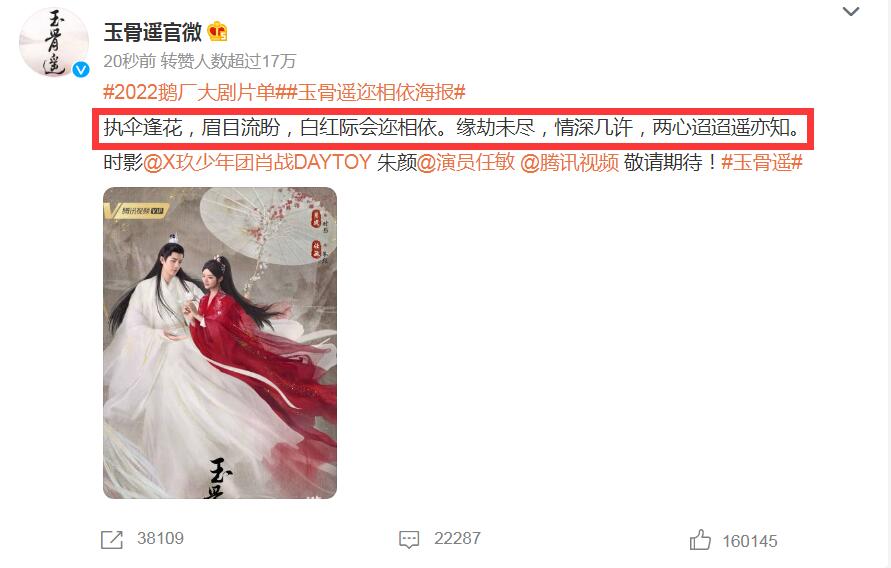The height and width of the screenshot is (568, 891).
Task: Click the 玉骨遥 profile avatar
Action: (x=54, y=43)
